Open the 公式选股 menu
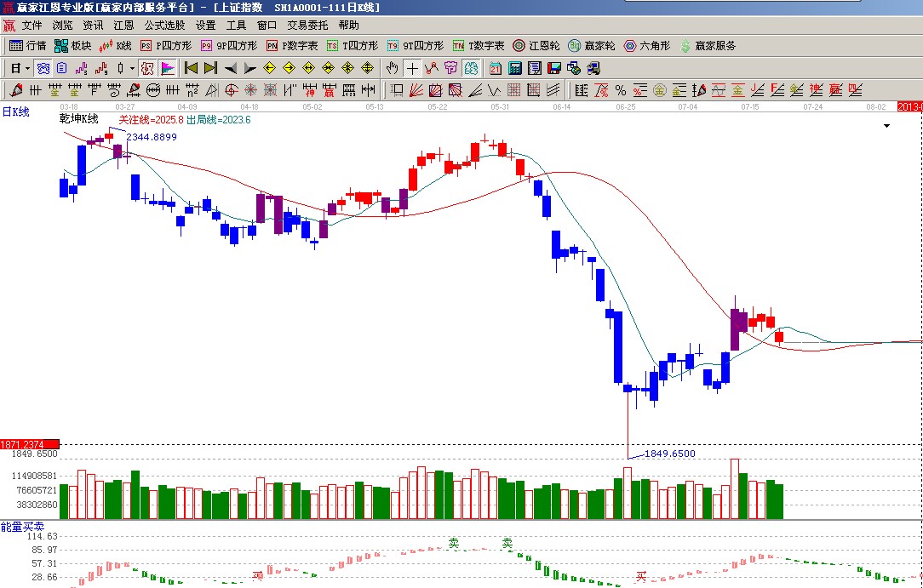 coord(163,26)
